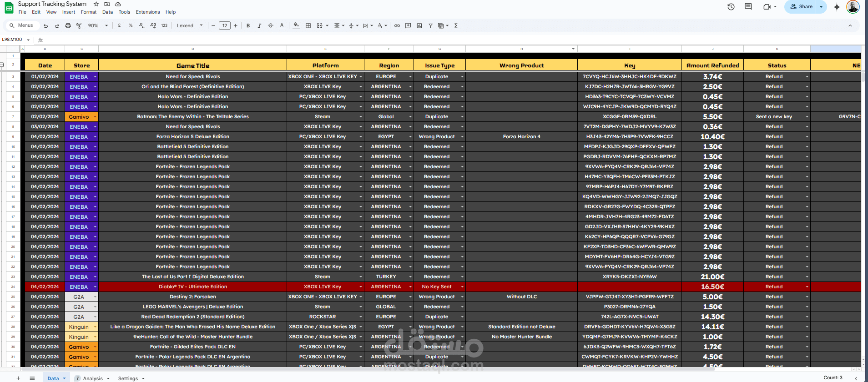Open the File menu
Screen dimensions: 868x382
(x=22, y=12)
